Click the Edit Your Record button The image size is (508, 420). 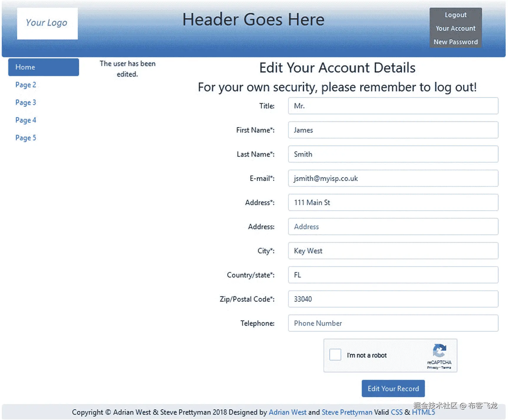(393, 389)
